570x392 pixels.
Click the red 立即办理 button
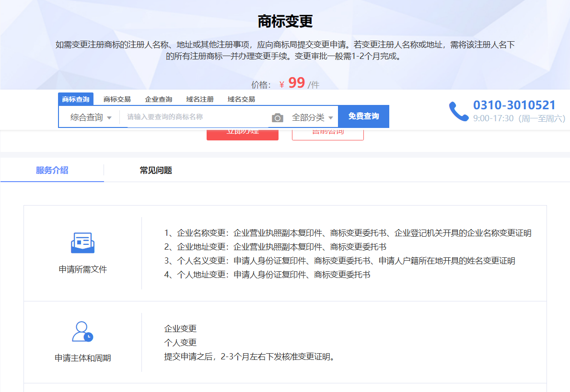(243, 134)
